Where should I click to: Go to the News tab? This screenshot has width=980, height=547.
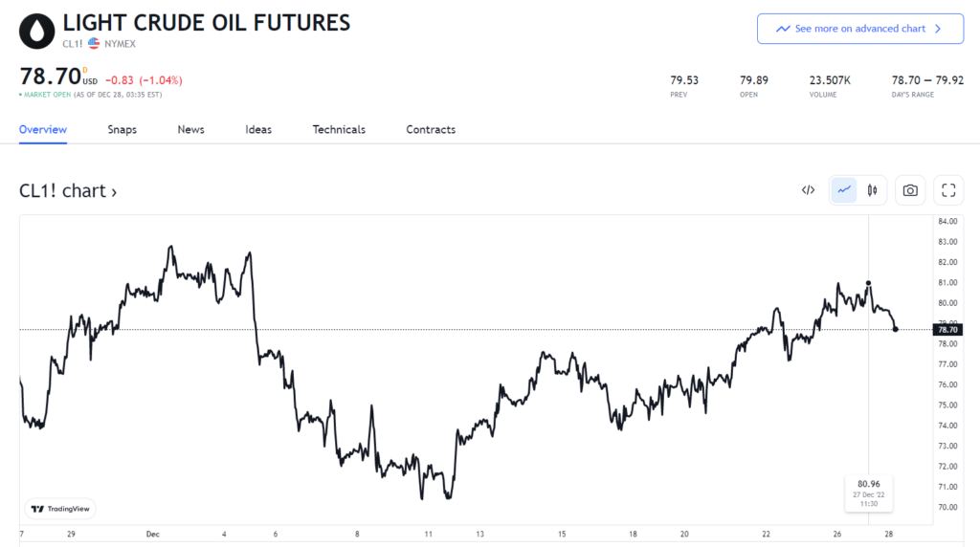pos(190,129)
